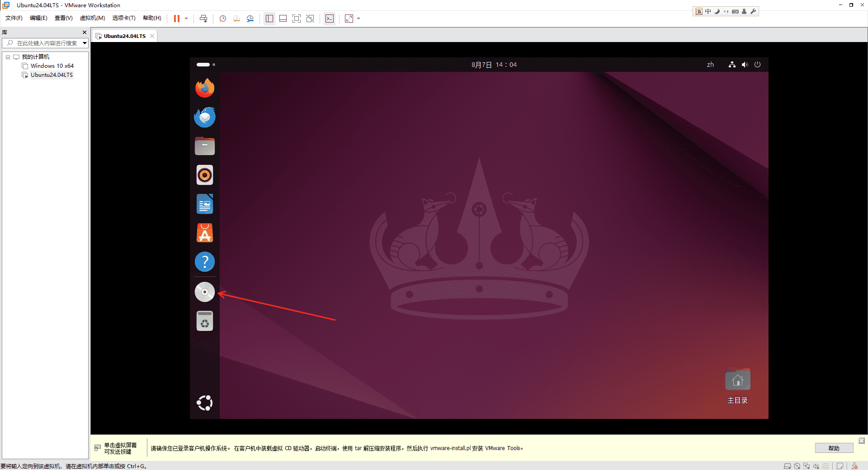
Task: Open the snapshot manager icon
Action: click(250, 19)
